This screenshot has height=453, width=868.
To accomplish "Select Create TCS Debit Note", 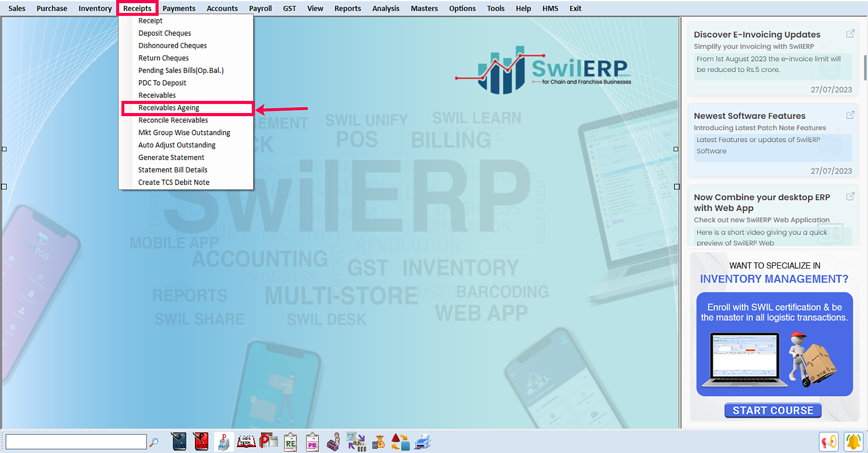I will tap(186, 182).
